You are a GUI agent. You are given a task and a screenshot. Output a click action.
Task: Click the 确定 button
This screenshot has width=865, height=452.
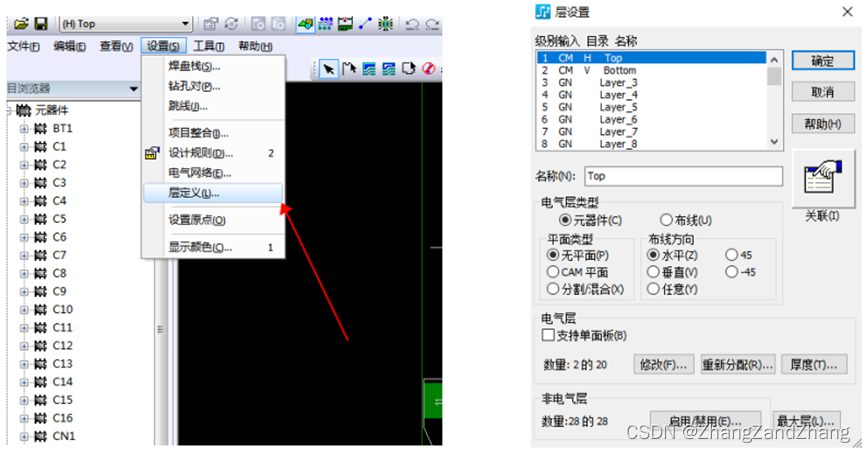823,61
